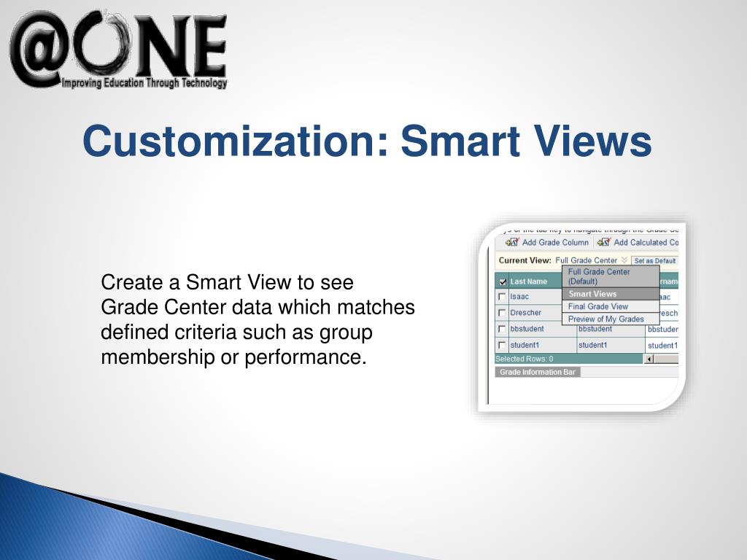Click the Current View: Full Grade Center text
This screenshot has height=560, width=747.
(x=557, y=260)
